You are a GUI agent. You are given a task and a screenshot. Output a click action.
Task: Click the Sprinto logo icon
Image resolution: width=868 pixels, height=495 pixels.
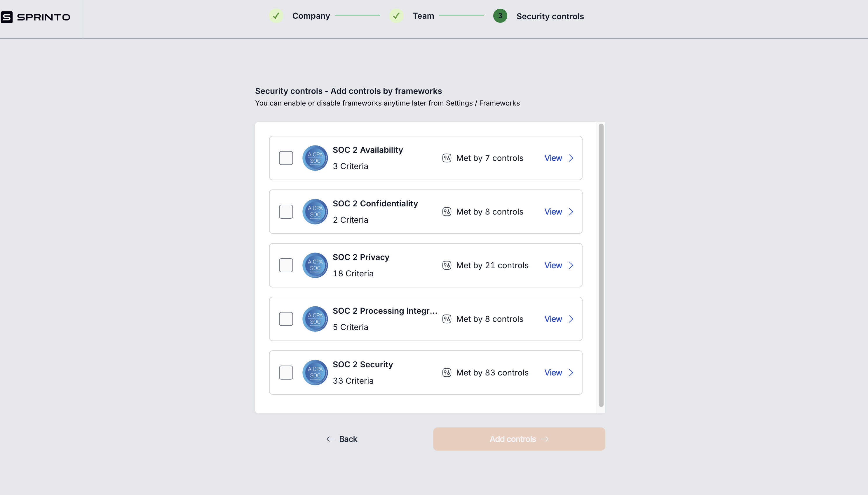coord(7,17)
